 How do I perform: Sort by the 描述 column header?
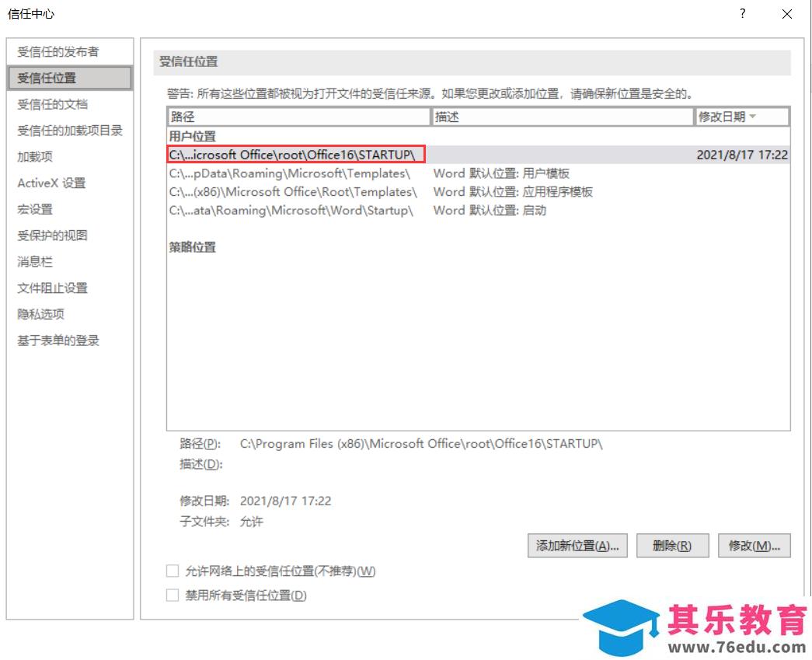coord(562,117)
